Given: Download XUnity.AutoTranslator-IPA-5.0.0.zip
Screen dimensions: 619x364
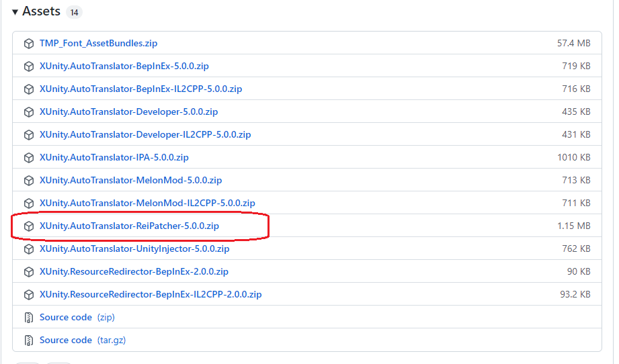Looking at the screenshot, I should 114,157.
